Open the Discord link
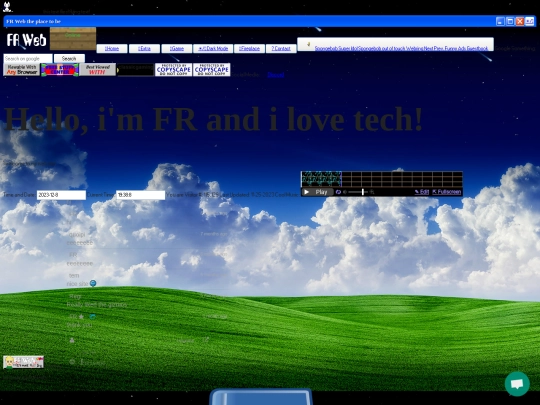 tap(276, 75)
